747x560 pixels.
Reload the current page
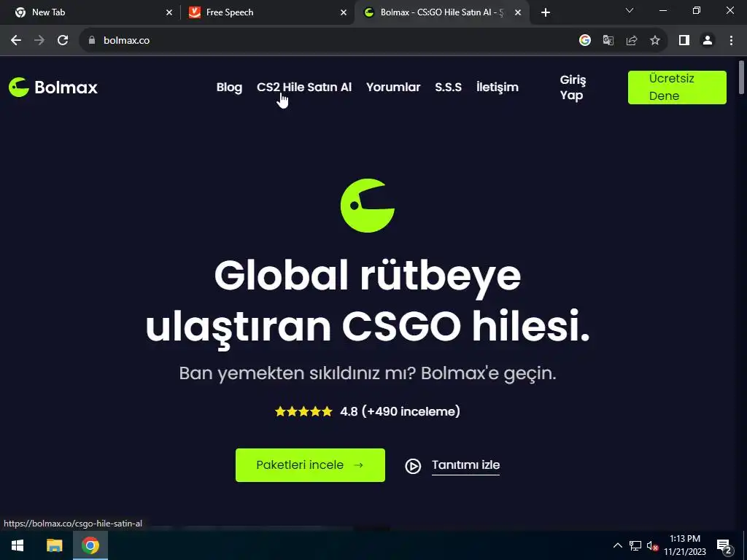tap(63, 41)
